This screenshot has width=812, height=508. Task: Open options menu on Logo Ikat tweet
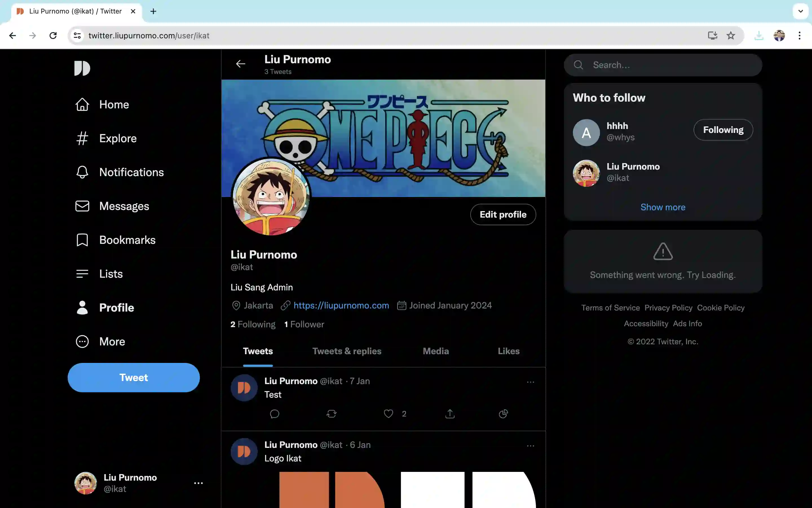click(x=531, y=446)
